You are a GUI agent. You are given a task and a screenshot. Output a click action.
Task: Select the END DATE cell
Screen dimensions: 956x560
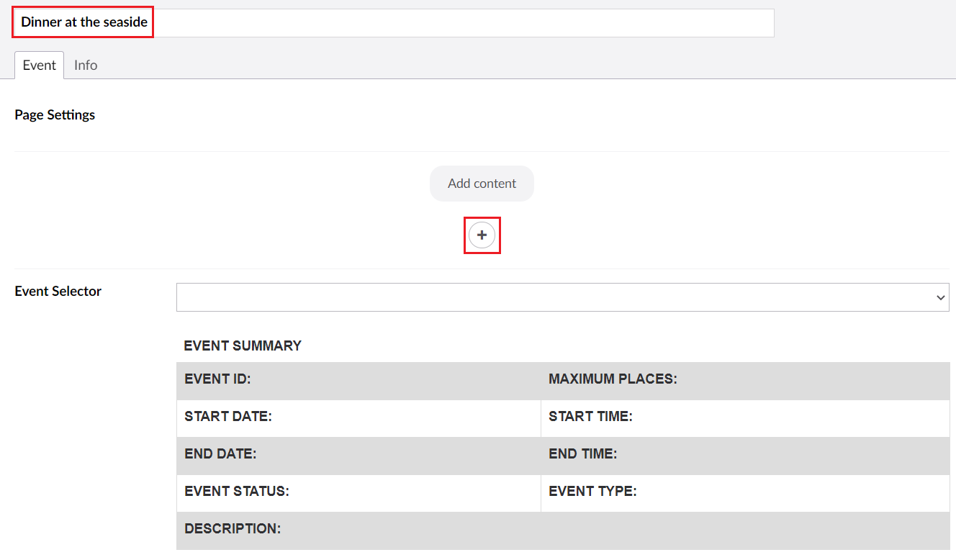[358, 454]
